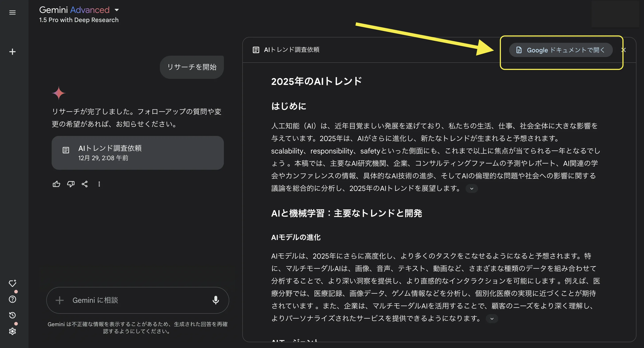The height and width of the screenshot is (348, 644).
Task: Open the Gemini Advanced model dropdown
Action: pyautogui.click(x=79, y=10)
